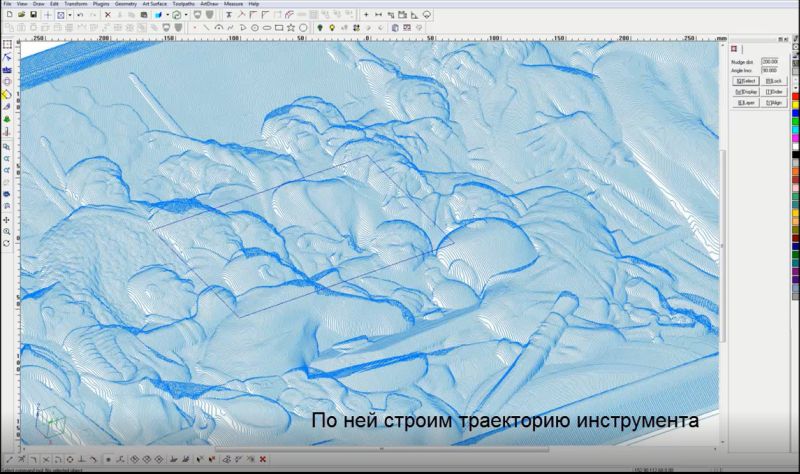
Task: Open the Toolpaths menu
Action: [x=183, y=4]
